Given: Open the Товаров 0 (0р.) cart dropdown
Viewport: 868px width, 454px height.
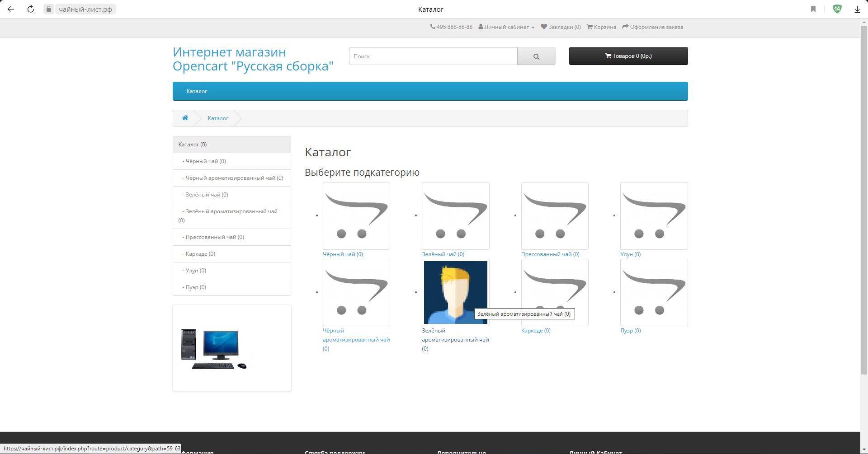Looking at the screenshot, I should [x=628, y=56].
